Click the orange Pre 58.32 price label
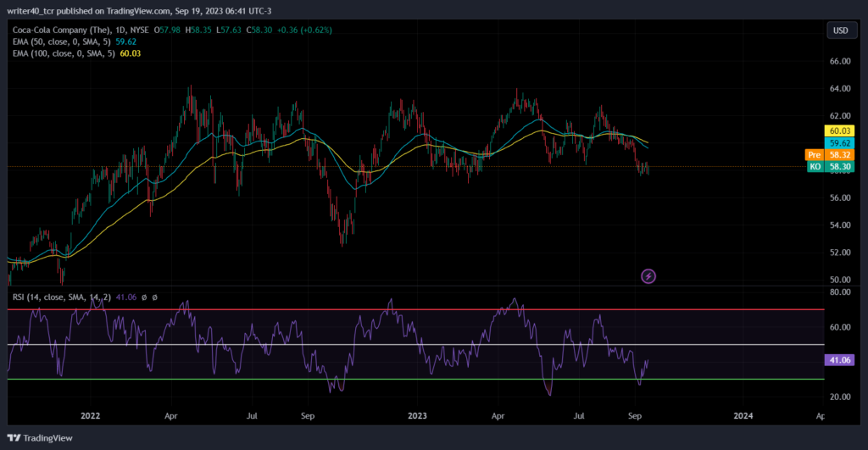This screenshot has height=450, width=868. coord(830,155)
